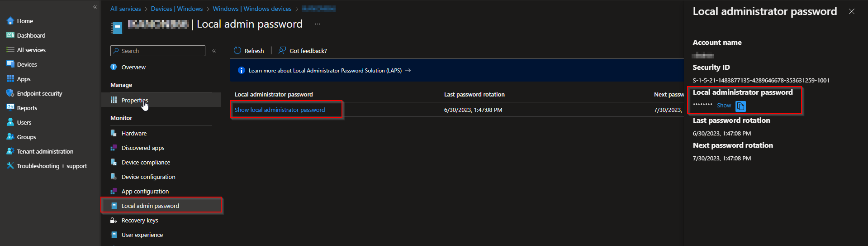
Task: Open the Local admin password menu item
Action: (150, 206)
